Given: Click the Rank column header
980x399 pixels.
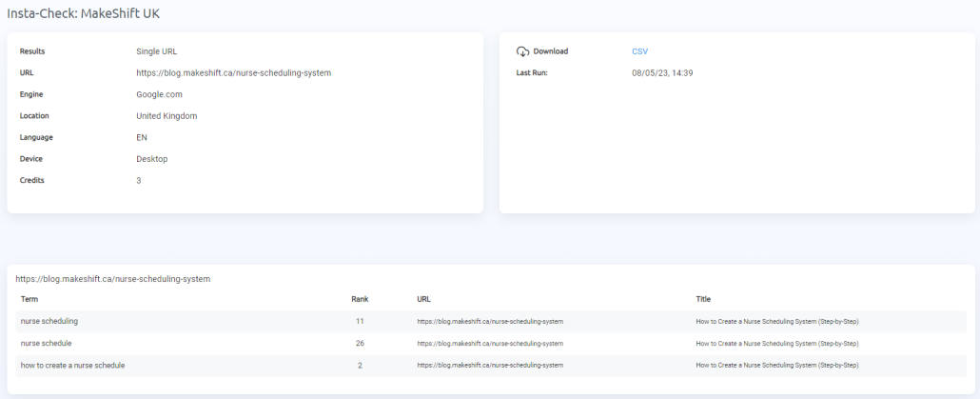Looking at the screenshot, I should tap(360, 299).
